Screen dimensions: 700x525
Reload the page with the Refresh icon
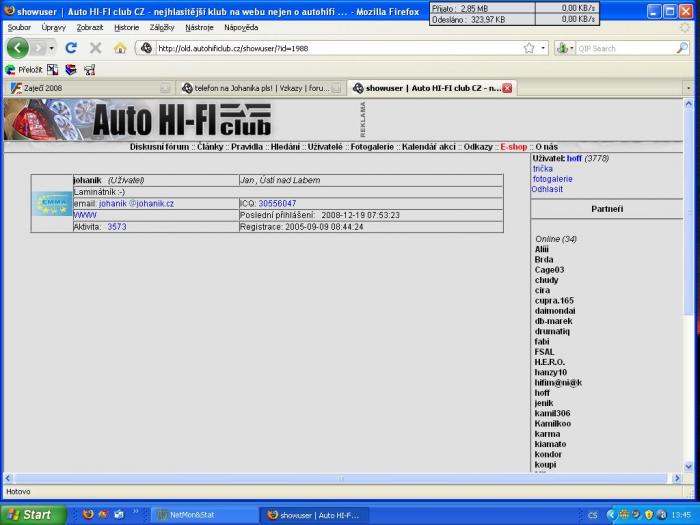[71, 48]
